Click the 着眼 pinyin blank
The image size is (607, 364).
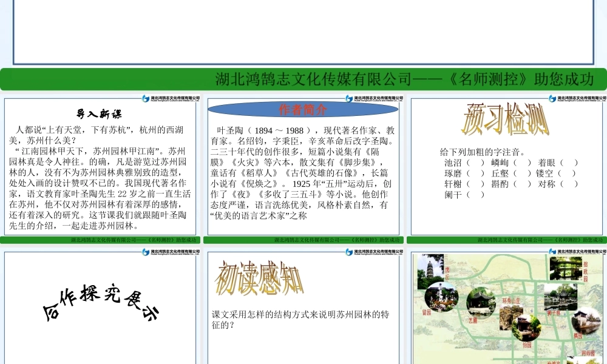pyautogui.click(x=569, y=163)
